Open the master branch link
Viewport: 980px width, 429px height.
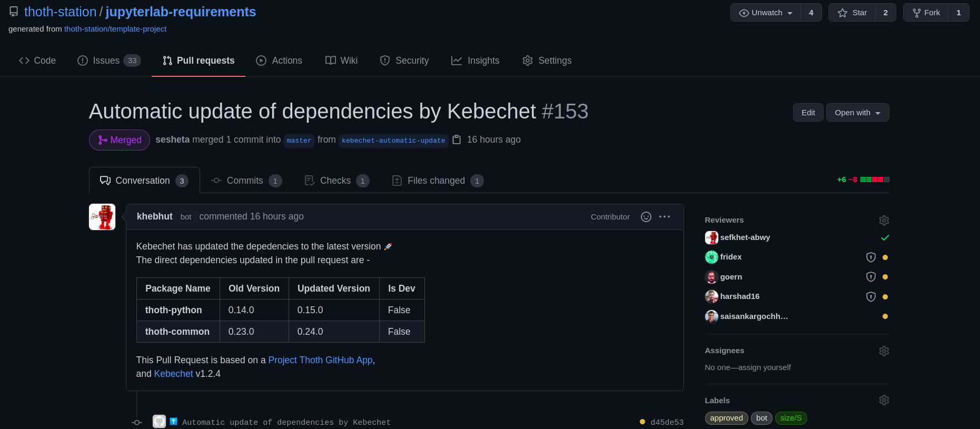(299, 141)
